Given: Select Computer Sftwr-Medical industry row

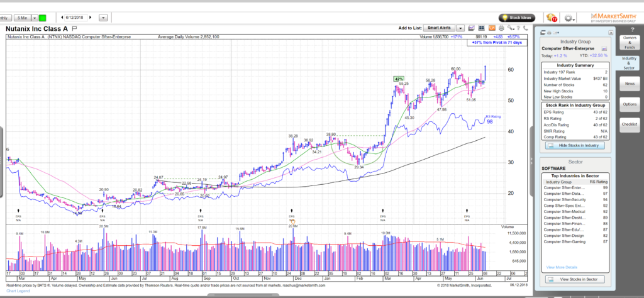Looking at the screenshot, I should click(x=575, y=212).
